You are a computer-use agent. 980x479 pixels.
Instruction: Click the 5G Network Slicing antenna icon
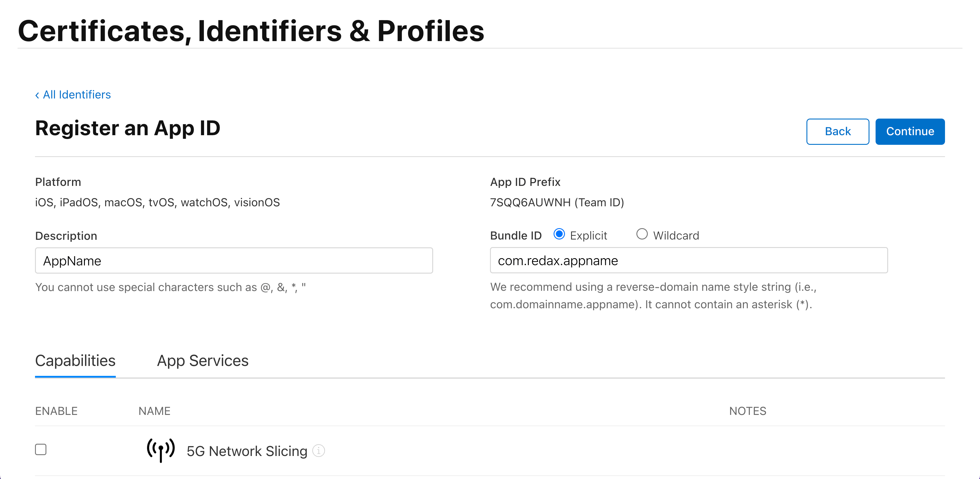pyautogui.click(x=161, y=450)
